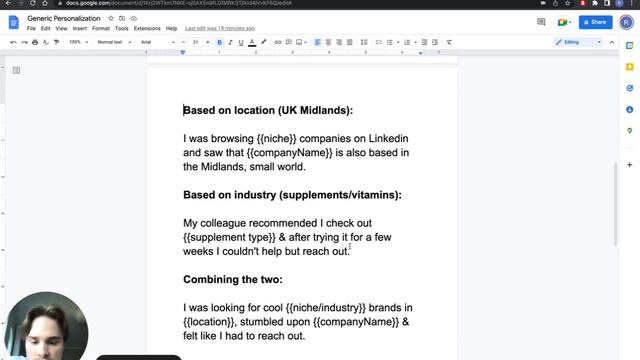
Task: Open Google Keep in side panel
Action: (630, 67)
